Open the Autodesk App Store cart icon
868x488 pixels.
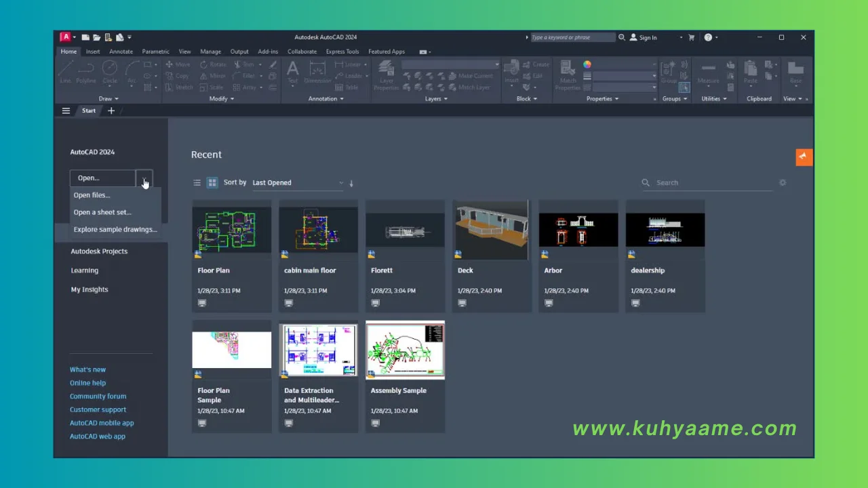692,37
